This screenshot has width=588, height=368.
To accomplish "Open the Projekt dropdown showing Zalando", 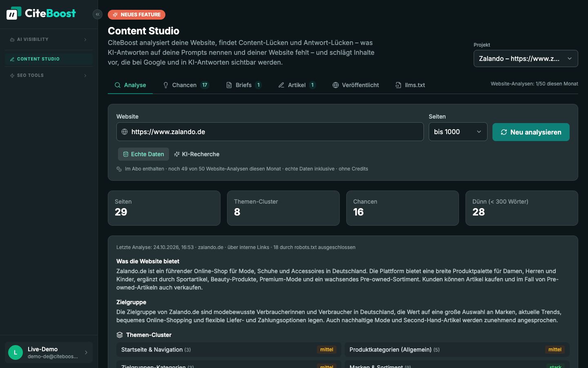I will click(526, 58).
